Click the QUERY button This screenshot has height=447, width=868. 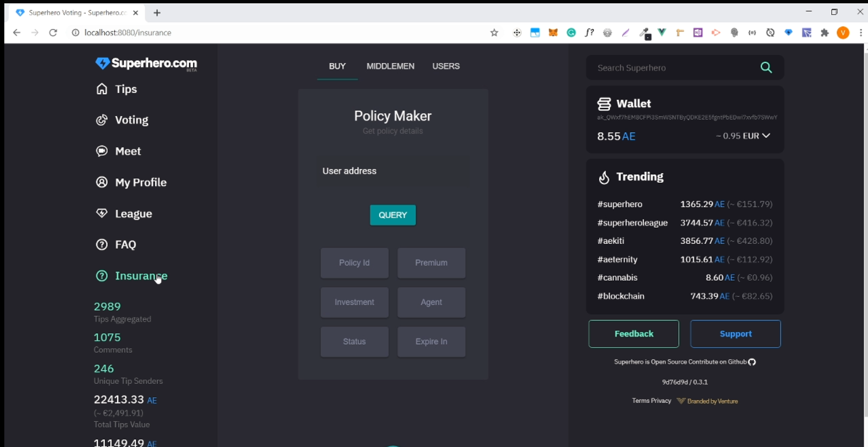coord(393,215)
